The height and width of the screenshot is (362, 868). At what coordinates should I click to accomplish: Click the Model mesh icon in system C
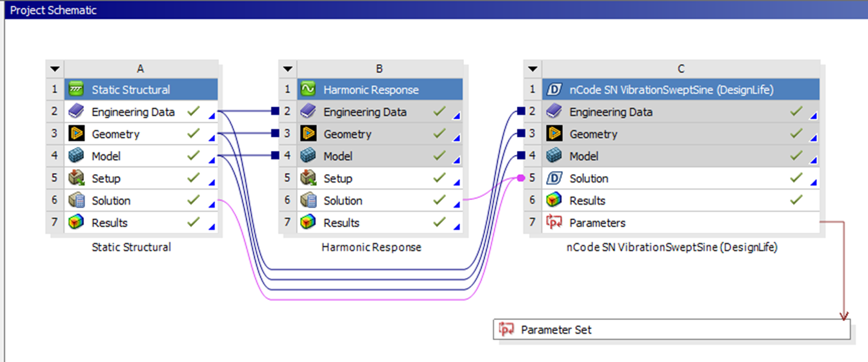(x=554, y=156)
